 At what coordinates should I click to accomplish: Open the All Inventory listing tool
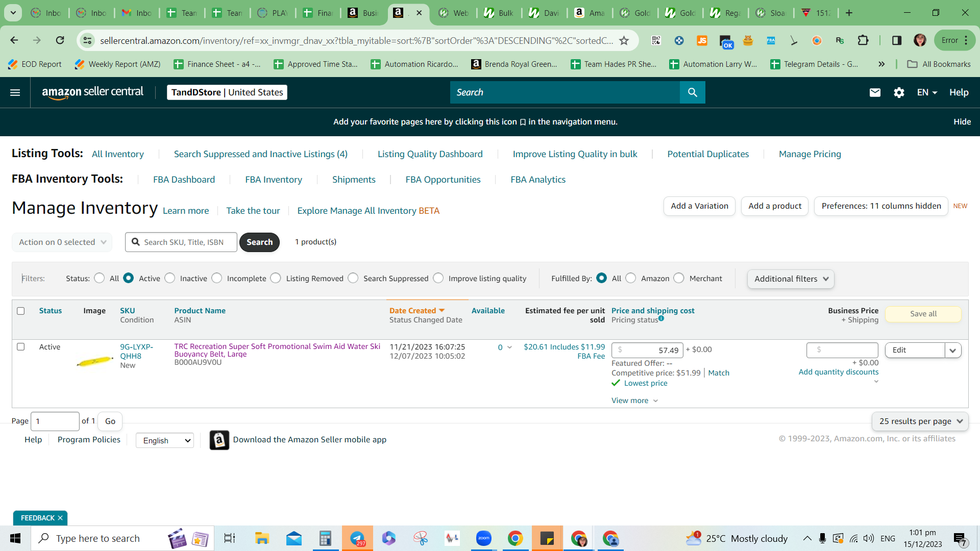(118, 154)
